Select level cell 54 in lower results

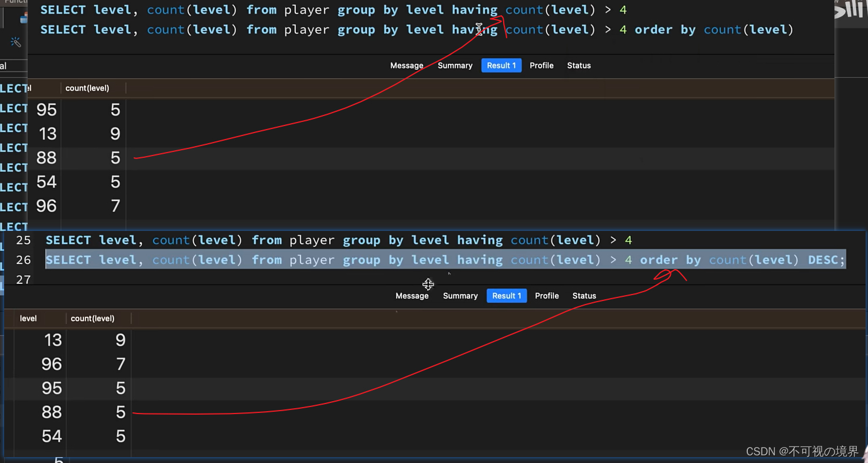pos(52,436)
